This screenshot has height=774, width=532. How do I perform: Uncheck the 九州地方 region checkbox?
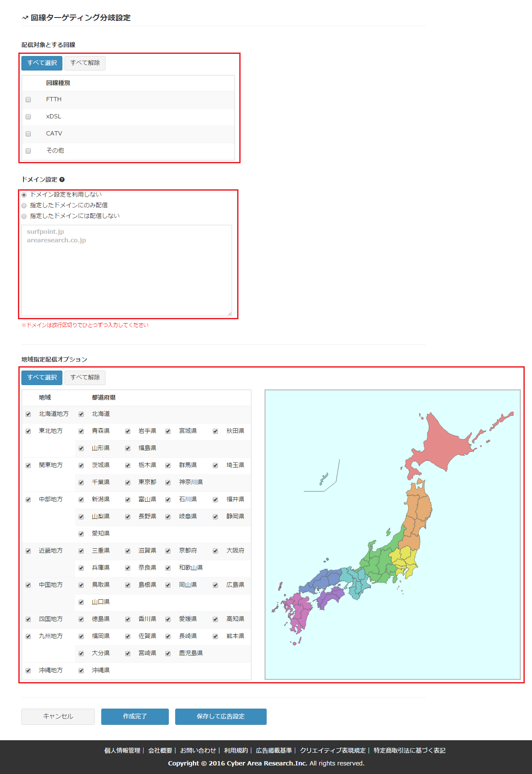(28, 636)
